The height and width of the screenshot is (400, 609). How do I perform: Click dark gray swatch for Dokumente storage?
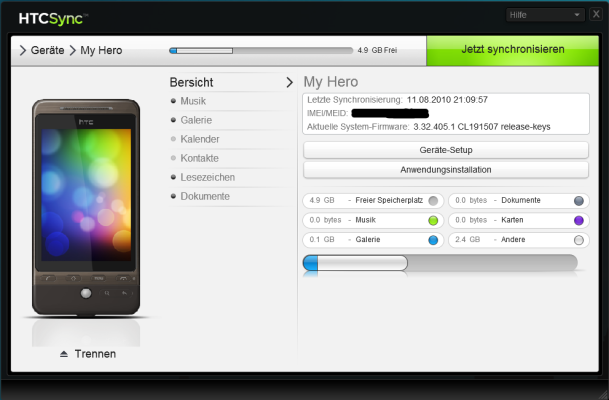click(579, 200)
